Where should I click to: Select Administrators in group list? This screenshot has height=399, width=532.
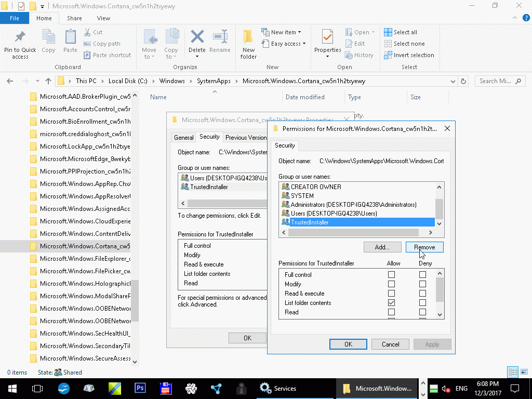pos(353,205)
